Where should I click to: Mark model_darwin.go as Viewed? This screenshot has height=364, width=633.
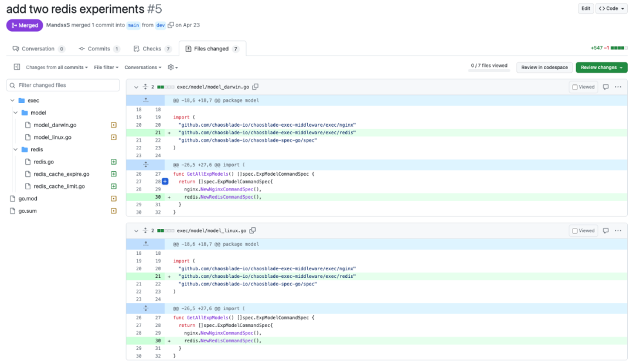[x=584, y=87]
